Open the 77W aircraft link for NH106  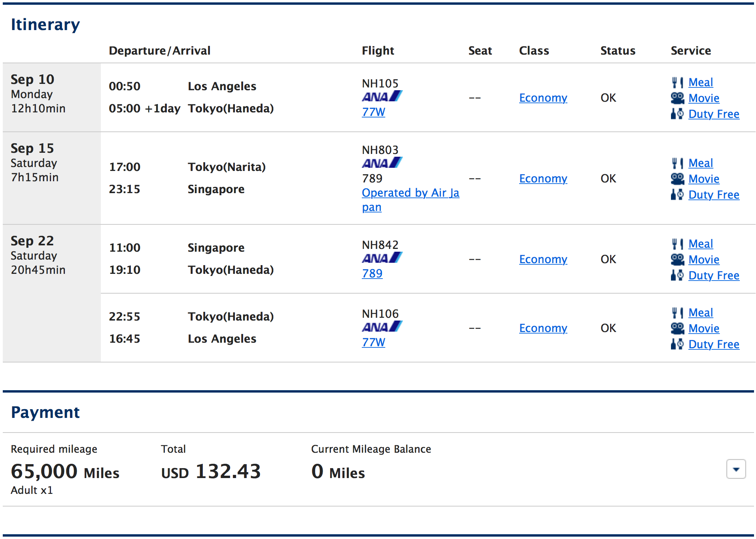coord(373,343)
